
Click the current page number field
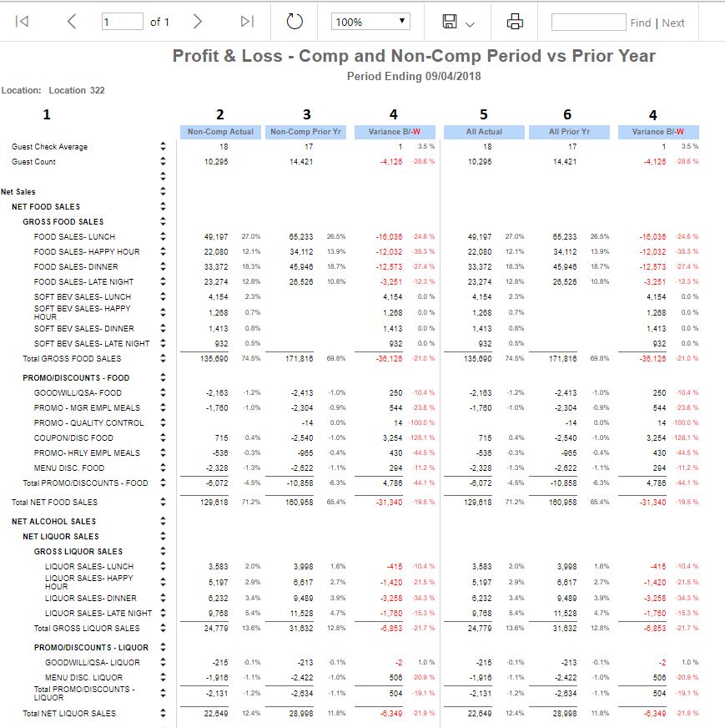pos(123,22)
